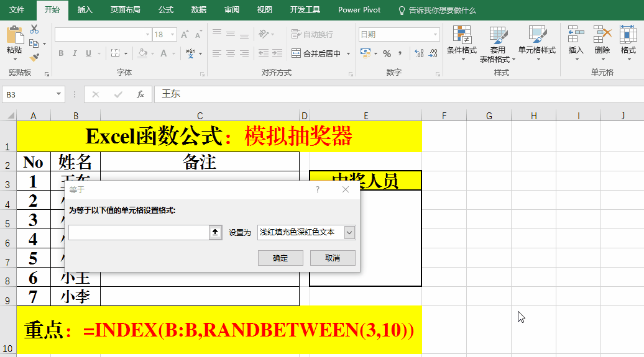Toggle Underline formatting
Image resolution: width=644 pixels, height=357 pixels.
pyautogui.click(x=88, y=53)
